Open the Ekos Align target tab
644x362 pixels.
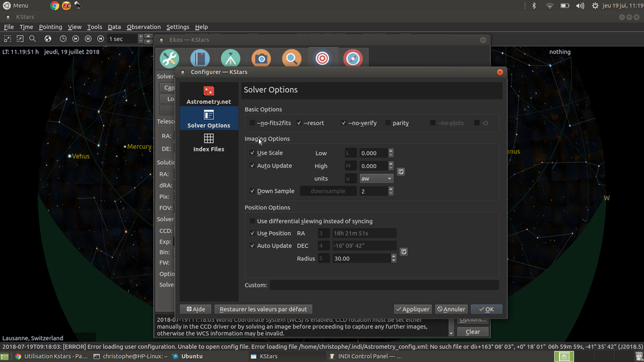click(323, 58)
